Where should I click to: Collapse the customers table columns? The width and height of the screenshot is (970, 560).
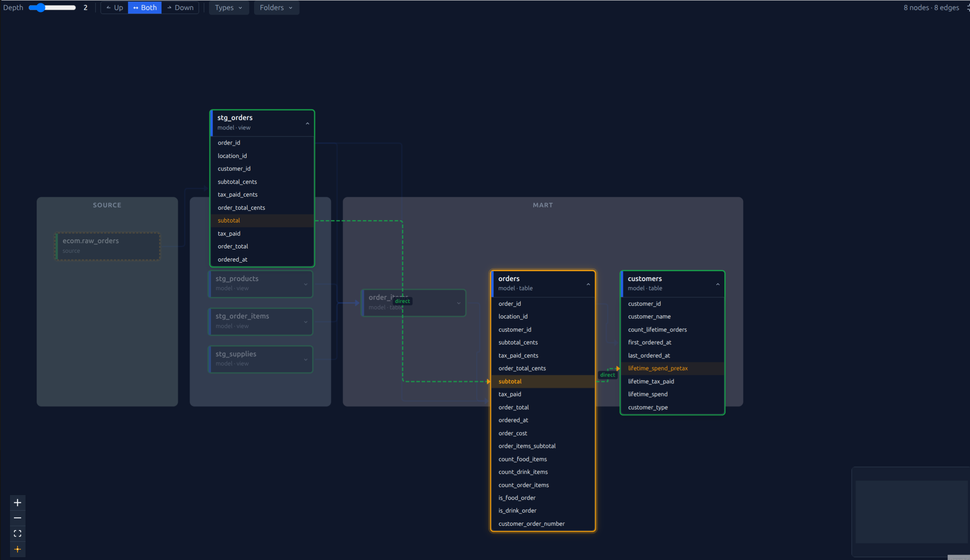pyautogui.click(x=718, y=284)
